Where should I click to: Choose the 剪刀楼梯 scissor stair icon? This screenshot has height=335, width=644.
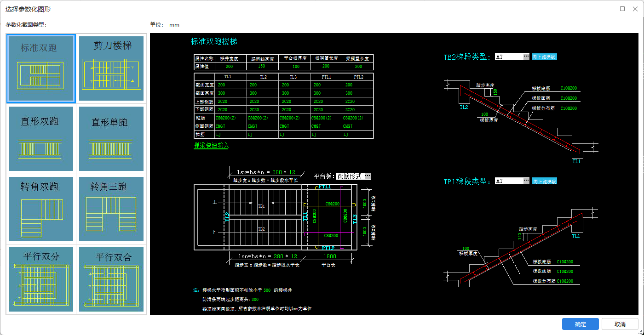[x=111, y=68]
